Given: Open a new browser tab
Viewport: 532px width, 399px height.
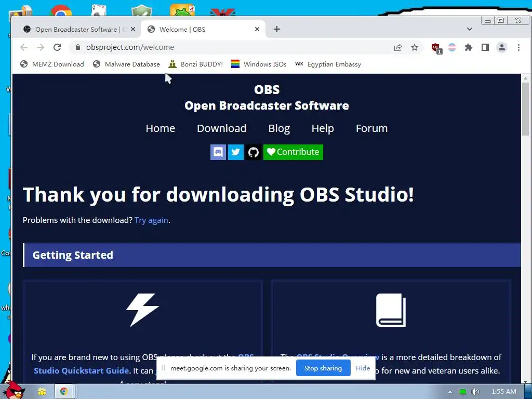Looking at the screenshot, I should coord(277,29).
